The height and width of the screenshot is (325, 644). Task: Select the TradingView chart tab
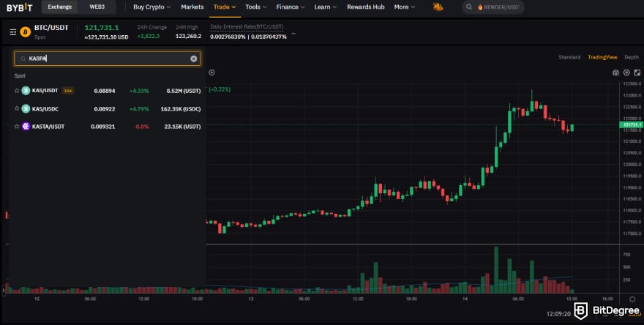[x=602, y=57]
